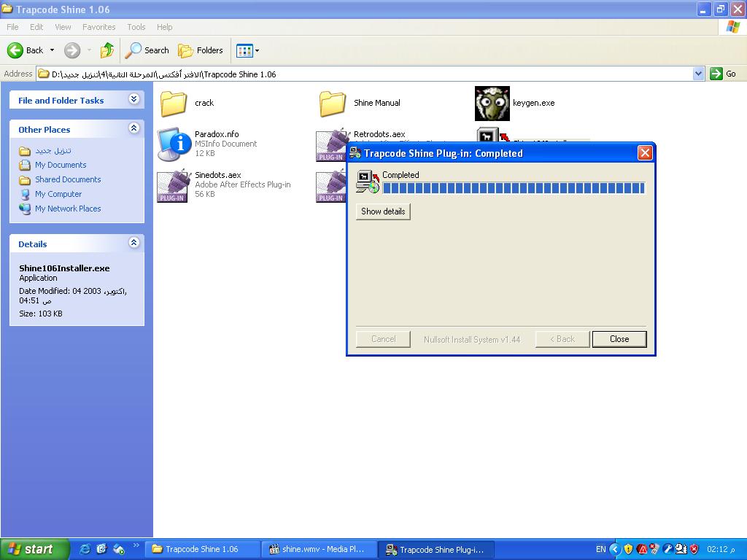Launch Internet Explorer from quick launch

click(x=85, y=549)
